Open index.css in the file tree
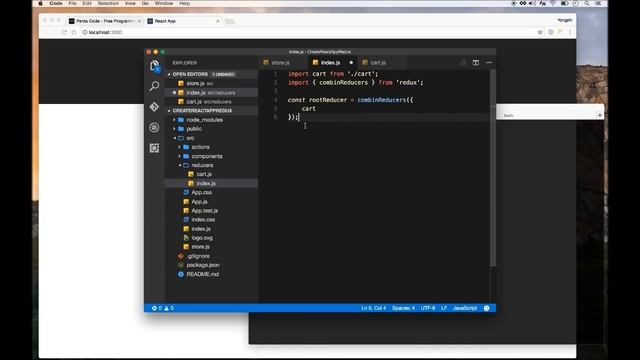Screen dimensions: 640x360 point(211,220)
